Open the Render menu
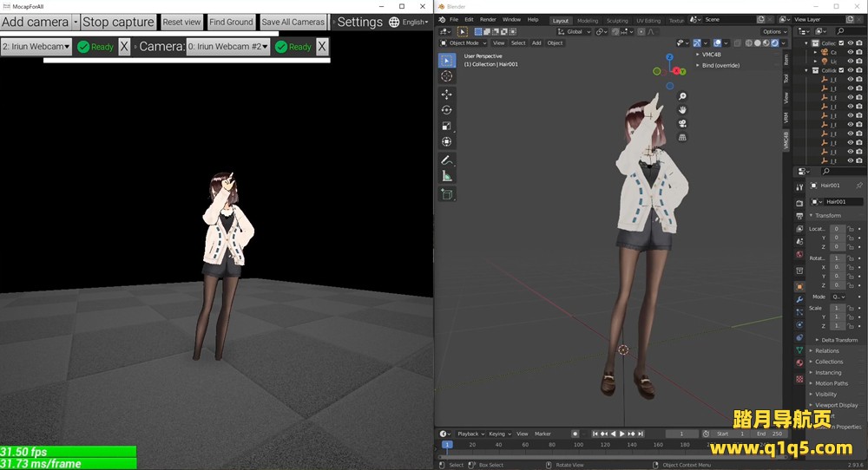868x470 pixels. click(488, 19)
